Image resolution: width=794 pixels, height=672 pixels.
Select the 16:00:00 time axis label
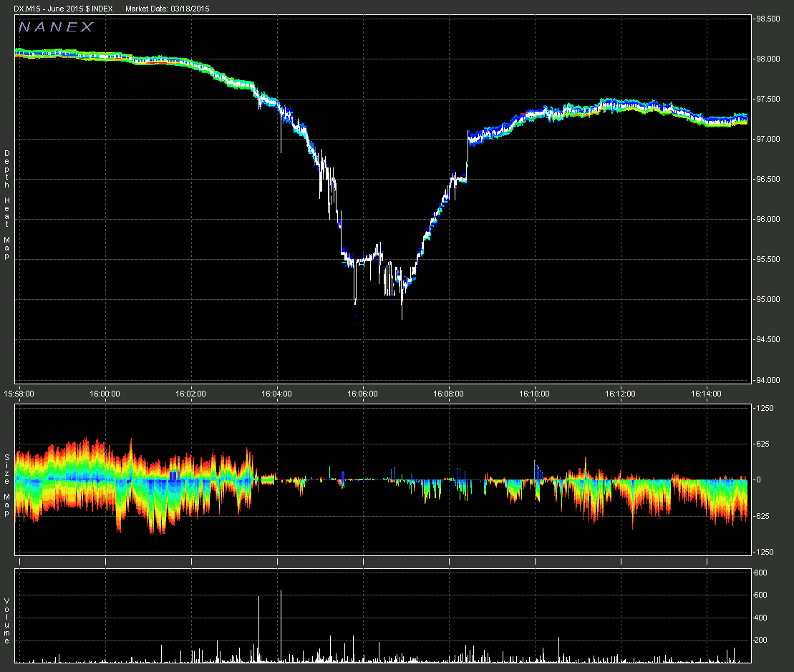click(x=105, y=394)
